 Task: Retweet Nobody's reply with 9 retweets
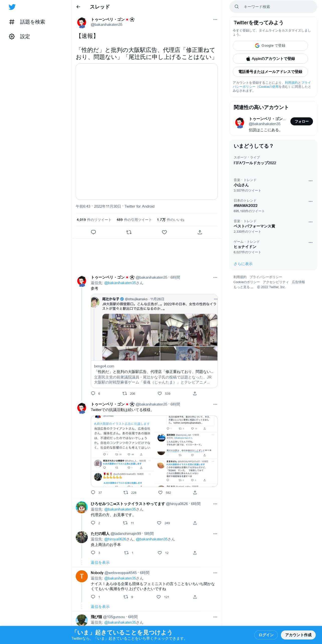pyautogui.click(x=126, y=597)
